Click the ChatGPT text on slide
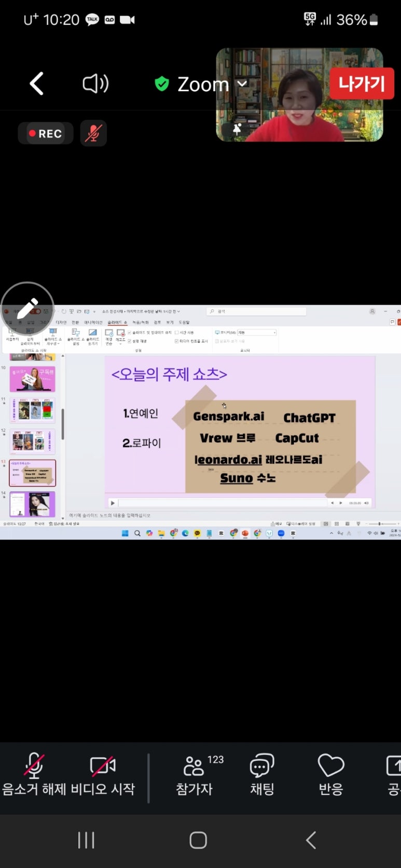 pos(310,418)
